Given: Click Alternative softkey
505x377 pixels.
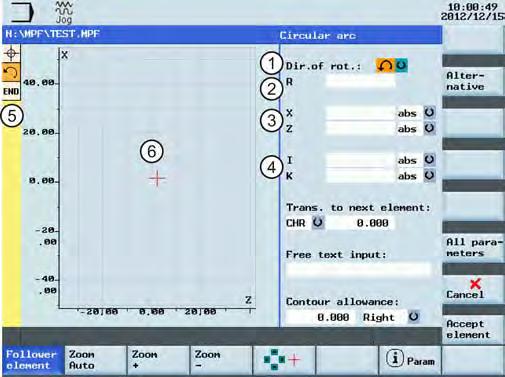Looking at the screenshot, I should pyautogui.click(x=473, y=81).
